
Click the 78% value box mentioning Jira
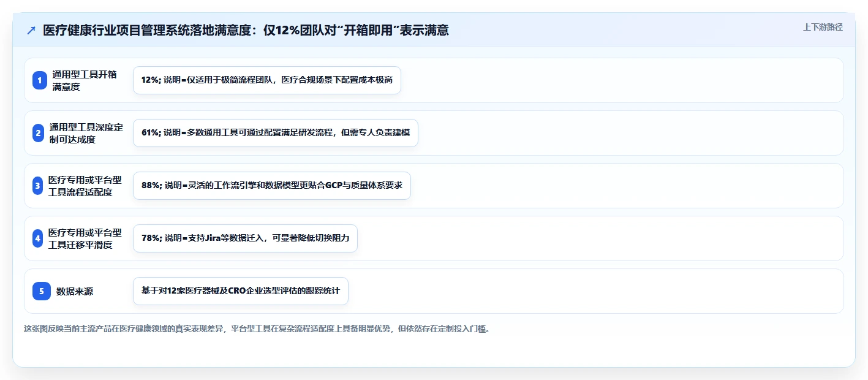(245, 238)
